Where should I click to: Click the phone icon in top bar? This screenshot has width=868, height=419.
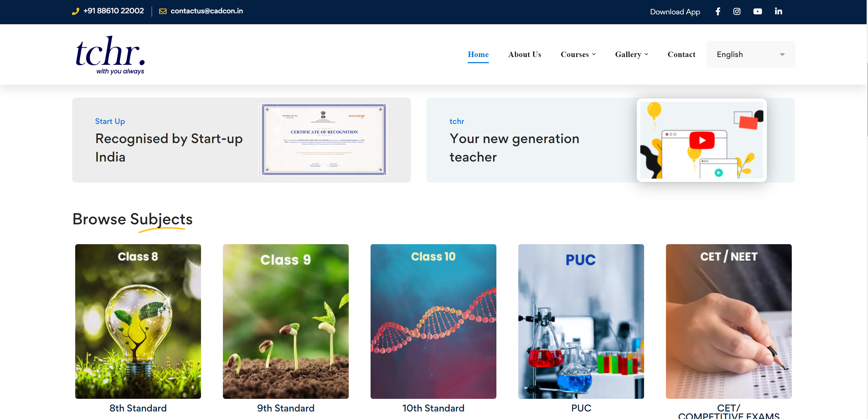tap(76, 11)
